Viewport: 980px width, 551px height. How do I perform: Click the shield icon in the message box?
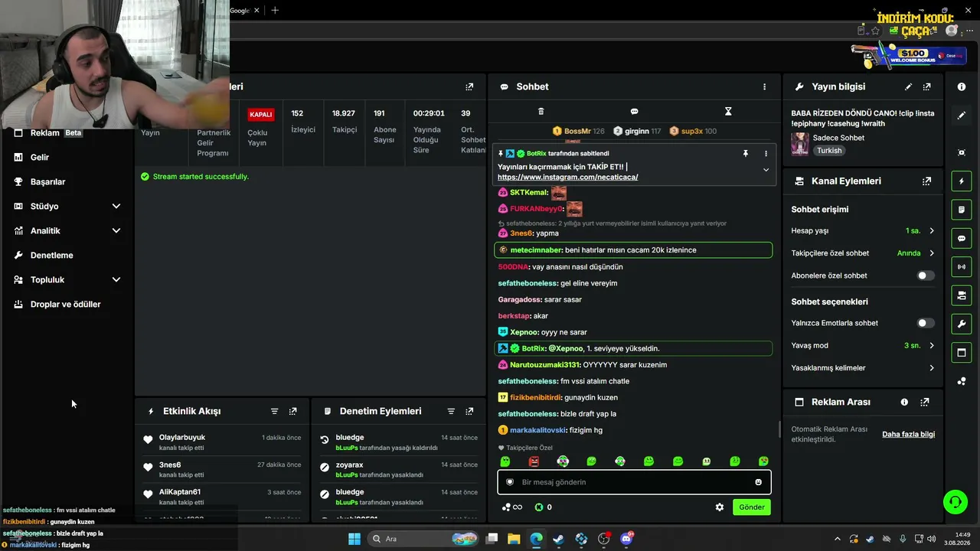coord(510,482)
